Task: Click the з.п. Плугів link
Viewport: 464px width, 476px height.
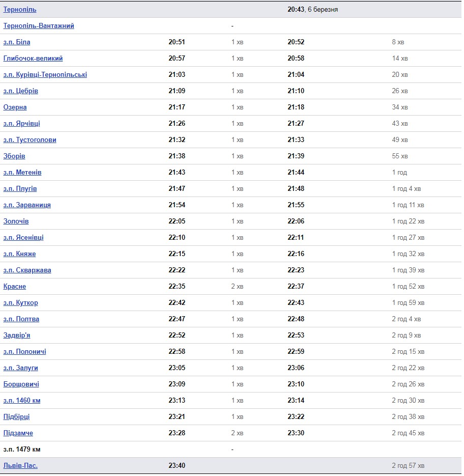Action: (20, 188)
